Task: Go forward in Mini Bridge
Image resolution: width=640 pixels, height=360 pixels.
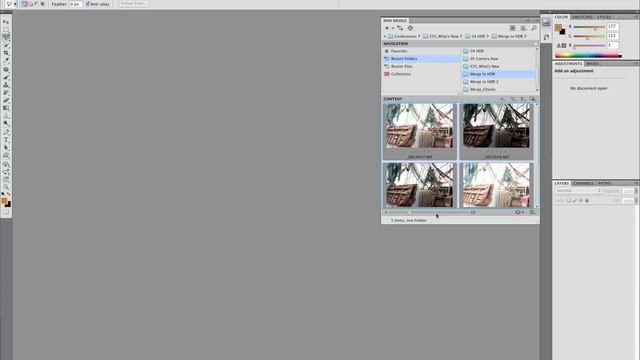Action: click(x=393, y=28)
